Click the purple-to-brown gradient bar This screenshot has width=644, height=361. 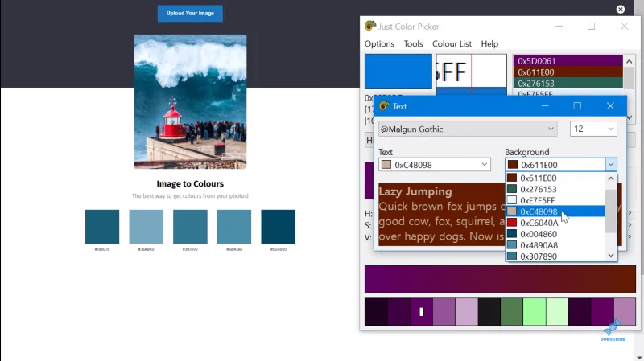[500, 279]
